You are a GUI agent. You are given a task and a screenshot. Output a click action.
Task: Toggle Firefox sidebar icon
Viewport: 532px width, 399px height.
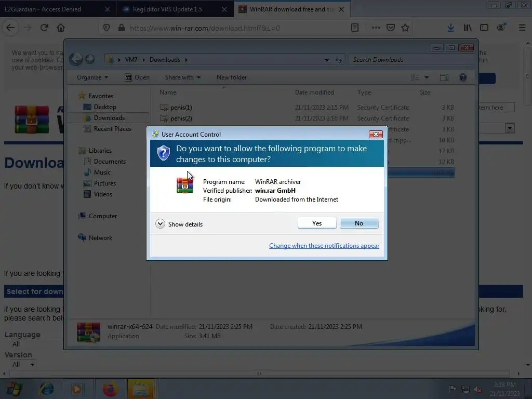484,28
